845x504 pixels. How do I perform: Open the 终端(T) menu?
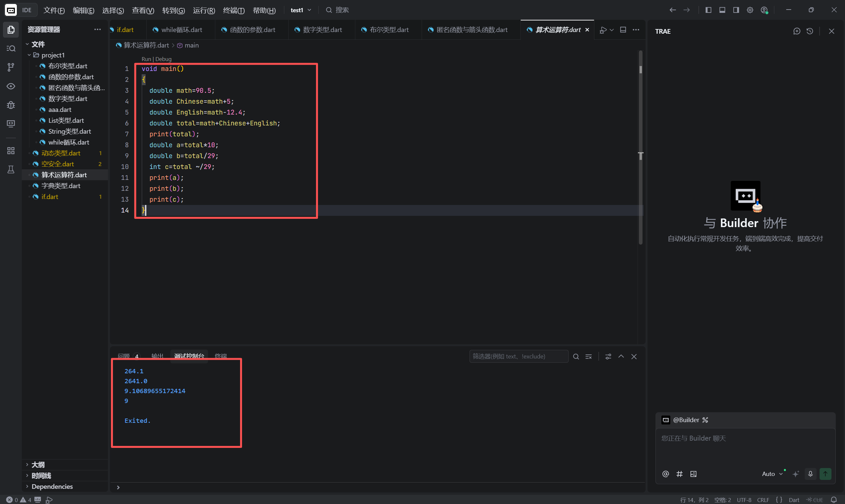click(x=233, y=10)
